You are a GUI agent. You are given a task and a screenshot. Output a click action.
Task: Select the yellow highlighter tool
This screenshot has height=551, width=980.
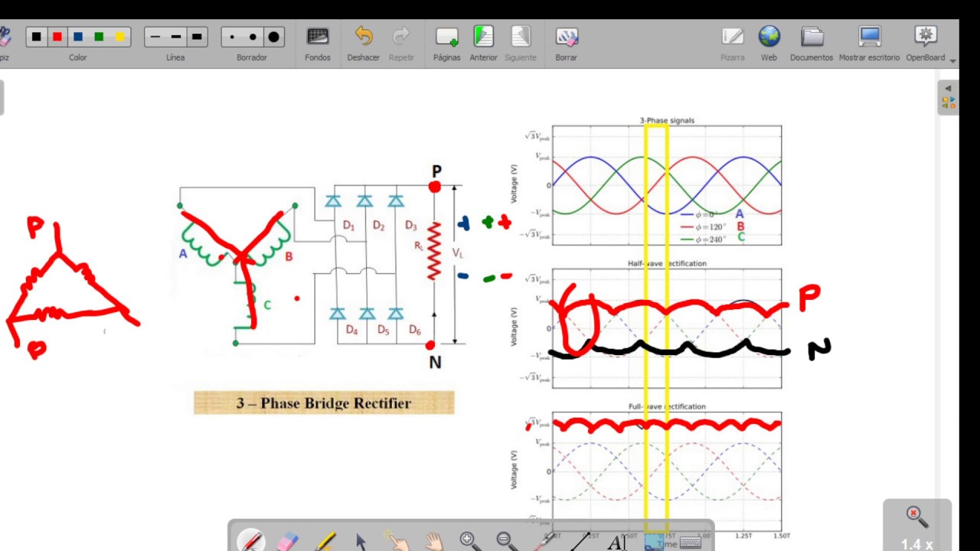(x=325, y=541)
